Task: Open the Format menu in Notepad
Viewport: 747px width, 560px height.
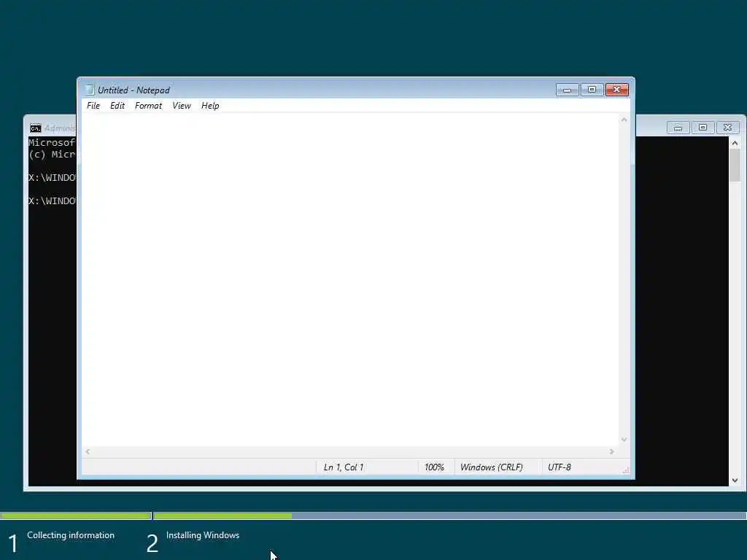Action: click(148, 106)
